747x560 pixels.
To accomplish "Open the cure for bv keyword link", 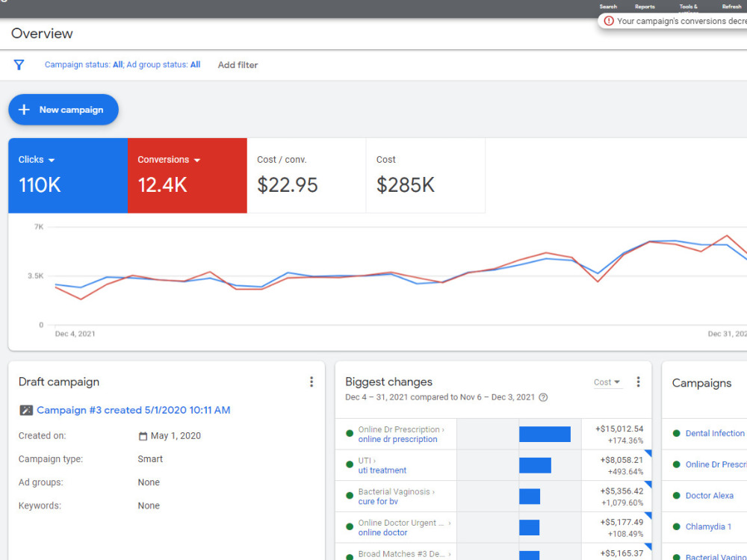I will [378, 502].
